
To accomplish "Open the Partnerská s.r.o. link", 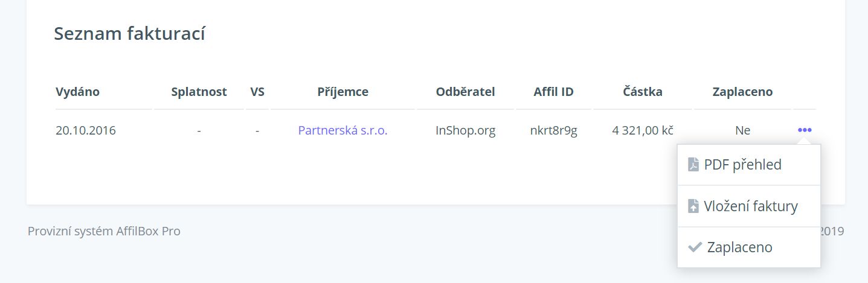I will coord(342,130).
